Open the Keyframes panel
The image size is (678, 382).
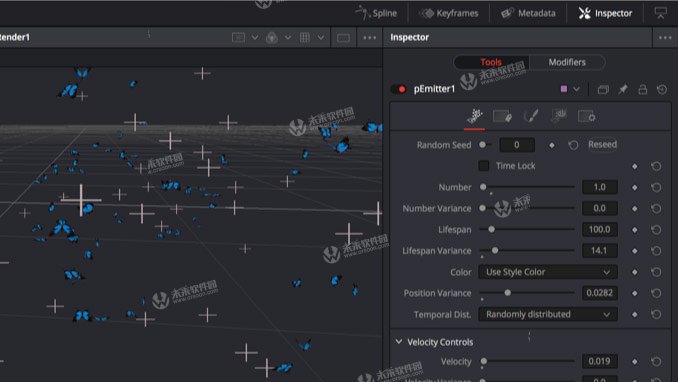click(x=450, y=13)
